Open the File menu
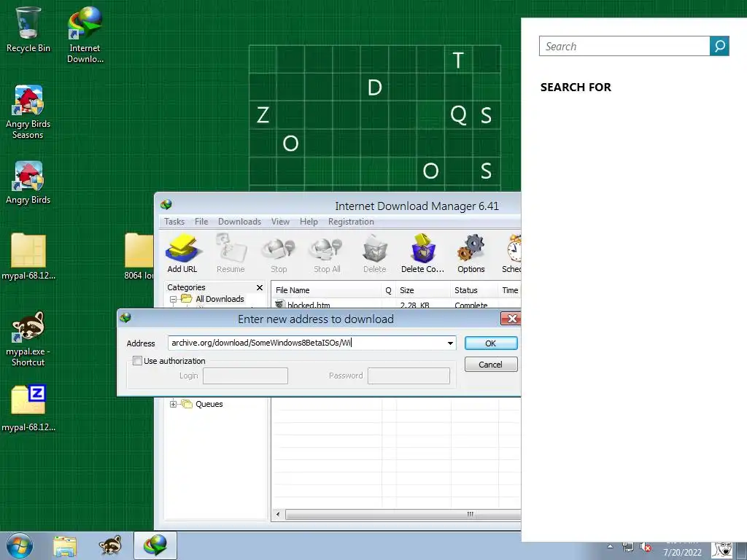The height and width of the screenshot is (560, 747). point(201,222)
